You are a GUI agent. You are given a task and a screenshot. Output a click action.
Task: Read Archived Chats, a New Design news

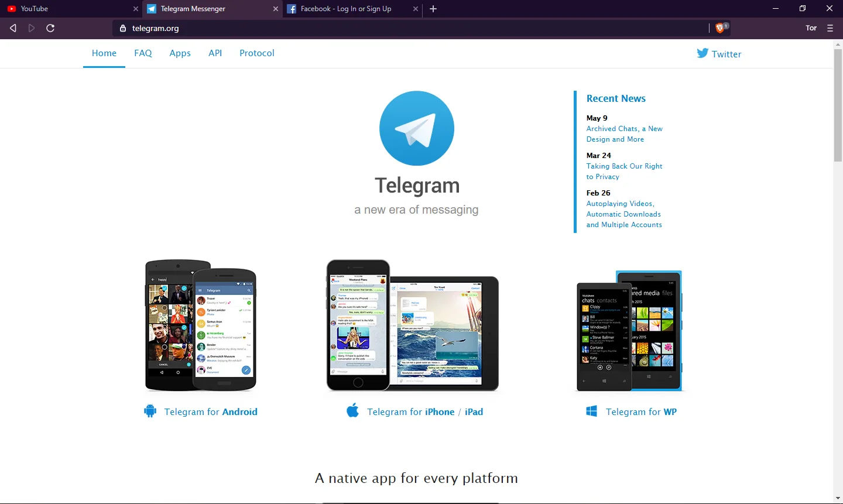click(x=625, y=134)
